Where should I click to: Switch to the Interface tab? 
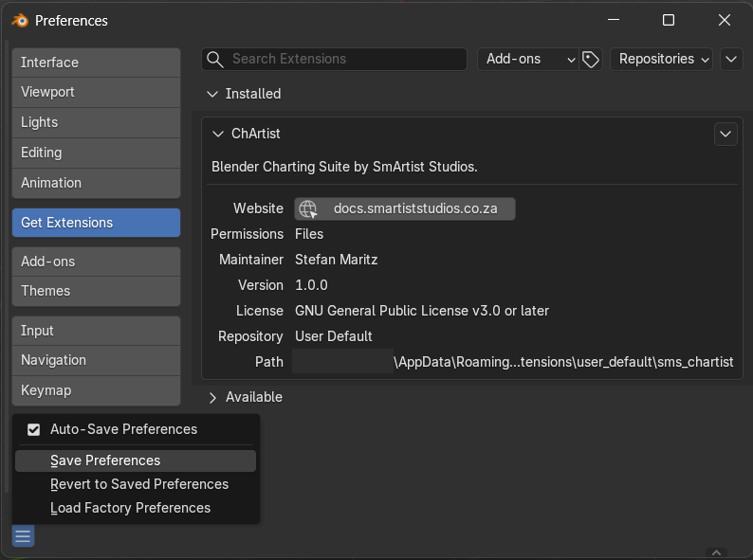pyautogui.click(x=96, y=63)
